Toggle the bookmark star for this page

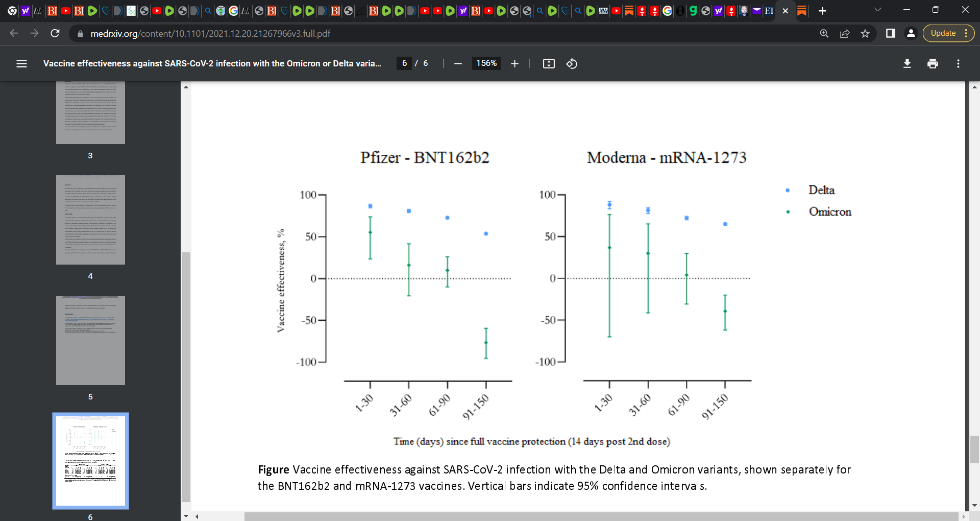coord(865,33)
